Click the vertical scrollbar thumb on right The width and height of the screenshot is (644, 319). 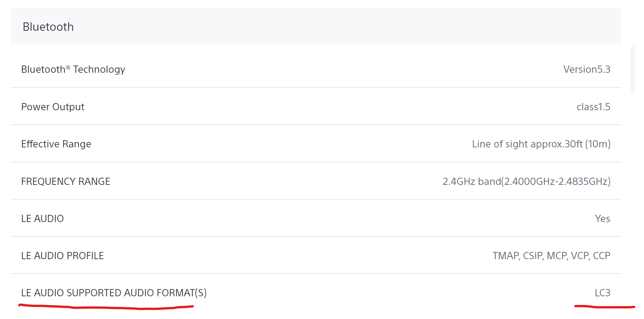[x=632, y=70]
